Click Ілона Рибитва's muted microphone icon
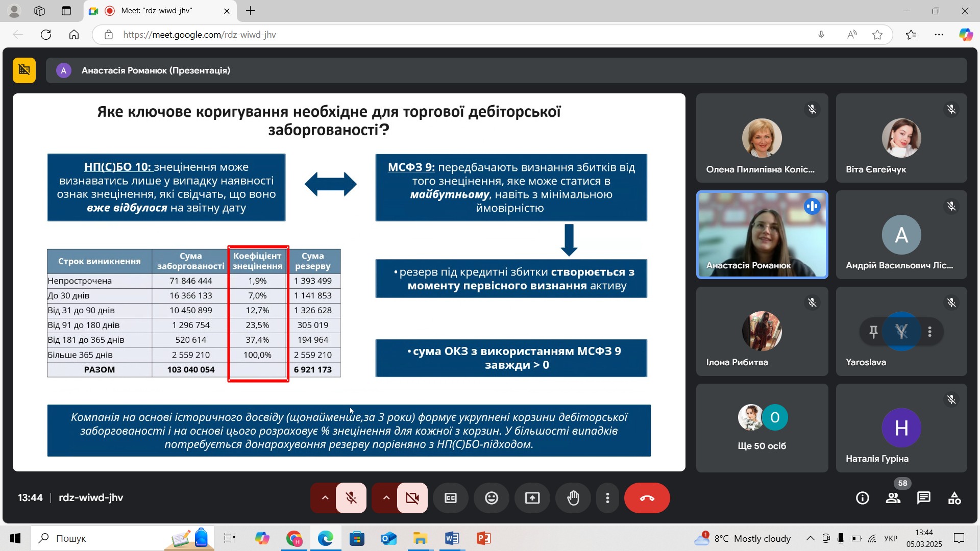The width and height of the screenshot is (980, 551). [x=812, y=303]
